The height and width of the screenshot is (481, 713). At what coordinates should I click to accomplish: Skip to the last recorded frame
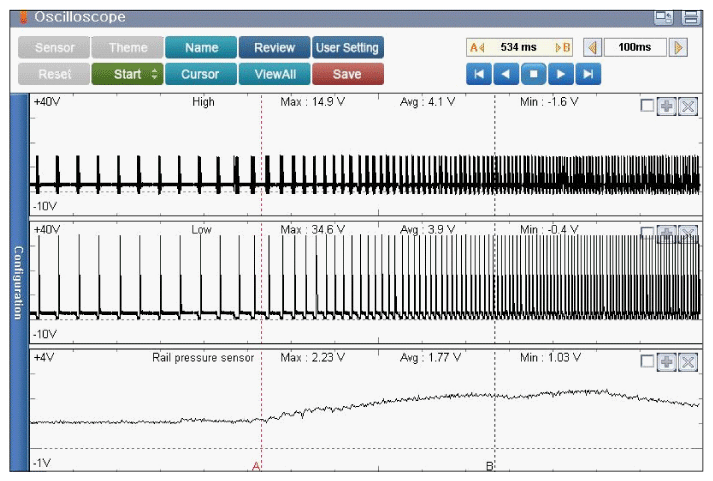point(589,74)
